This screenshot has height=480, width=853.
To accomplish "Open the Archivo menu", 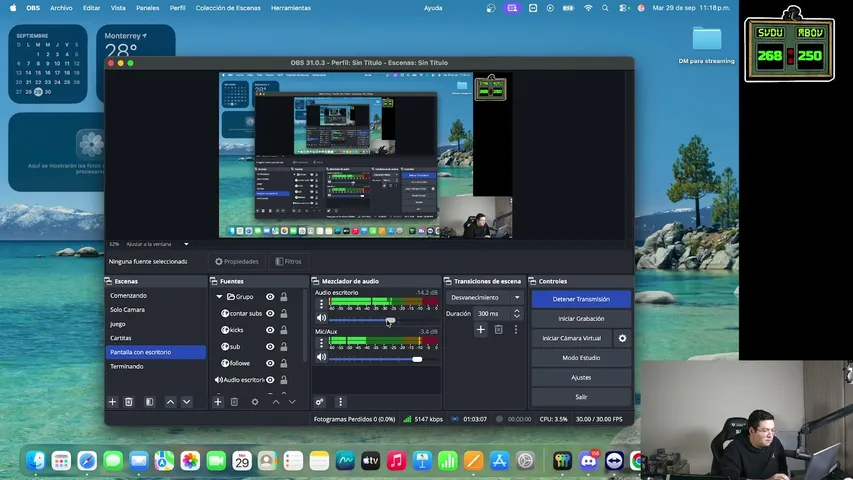I will [61, 8].
